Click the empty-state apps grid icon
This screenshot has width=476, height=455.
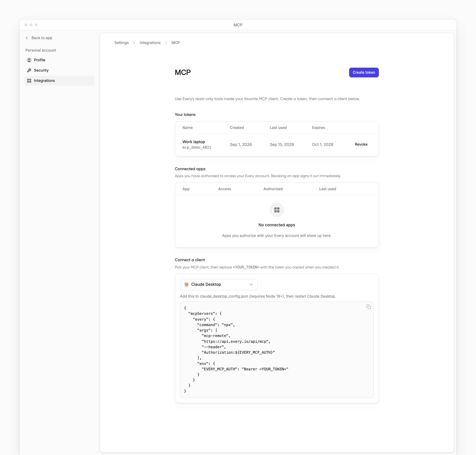pyautogui.click(x=277, y=210)
